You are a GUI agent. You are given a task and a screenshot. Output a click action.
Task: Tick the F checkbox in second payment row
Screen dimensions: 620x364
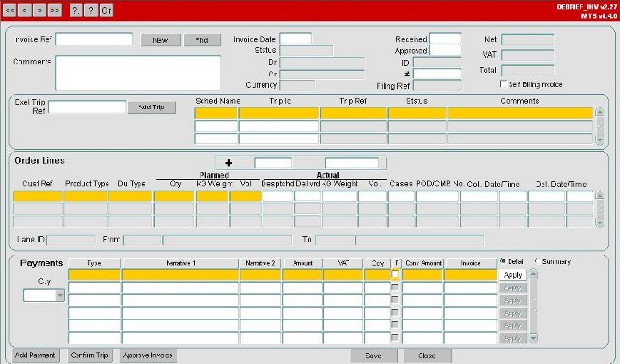[x=395, y=288]
